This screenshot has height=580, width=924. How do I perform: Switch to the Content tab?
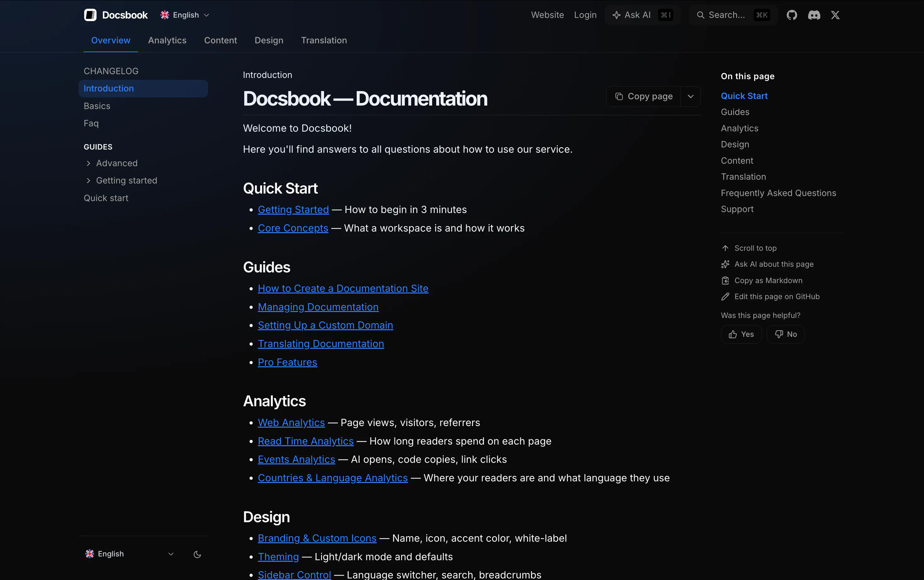pyautogui.click(x=220, y=40)
